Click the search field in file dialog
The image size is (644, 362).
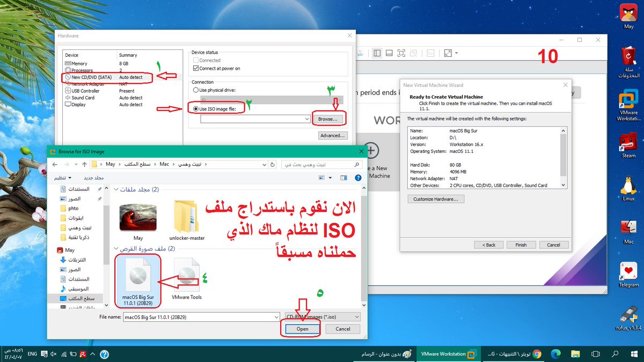[x=321, y=164]
